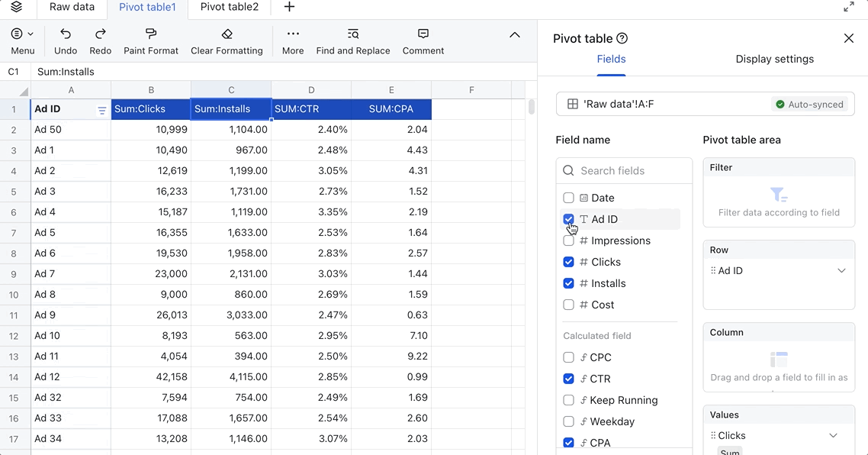Collapse the toolbar with the chevron
The height and width of the screenshot is (455, 868).
click(x=515, y=34)
